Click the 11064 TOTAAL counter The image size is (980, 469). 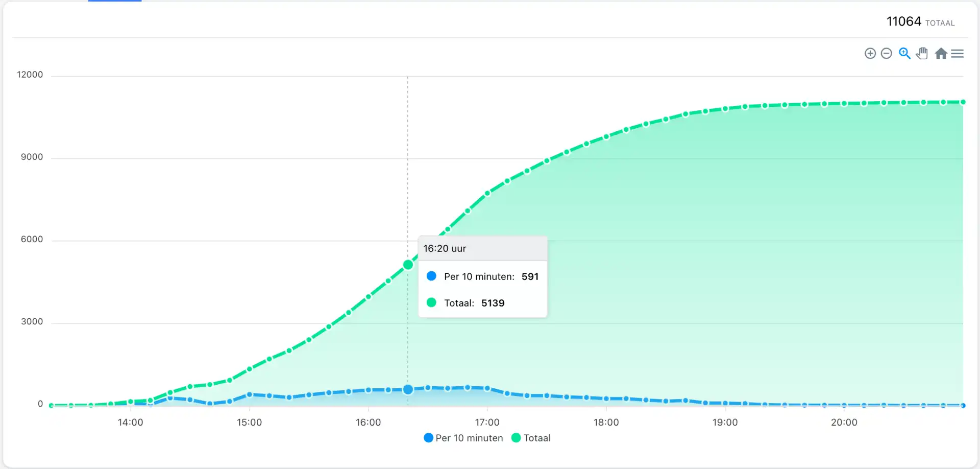point(920,21)
